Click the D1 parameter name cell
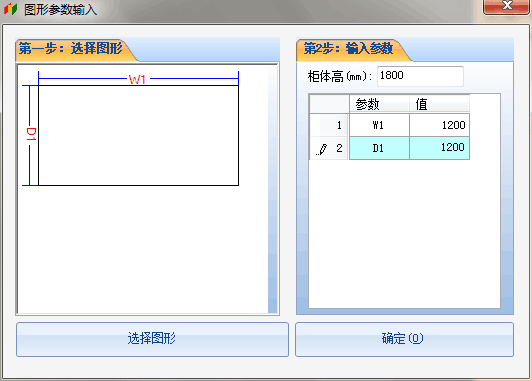This screenshot has height=381, width=532. point(379,148)
